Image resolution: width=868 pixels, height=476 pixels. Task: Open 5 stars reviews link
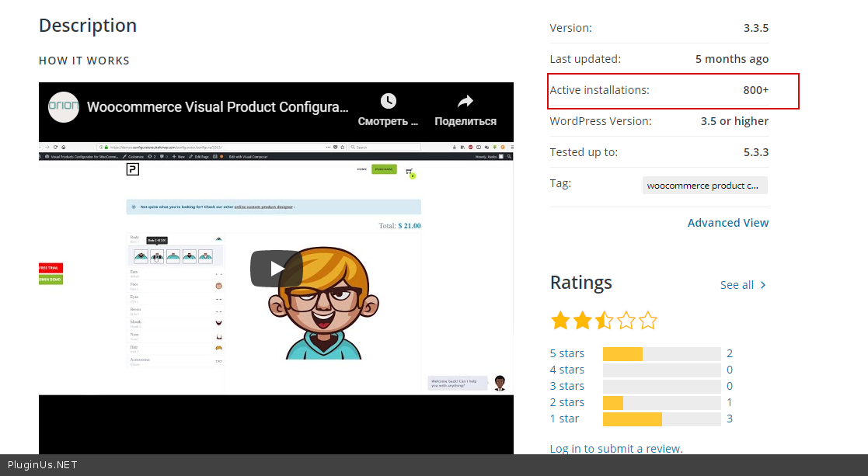(x=566, y=353)
